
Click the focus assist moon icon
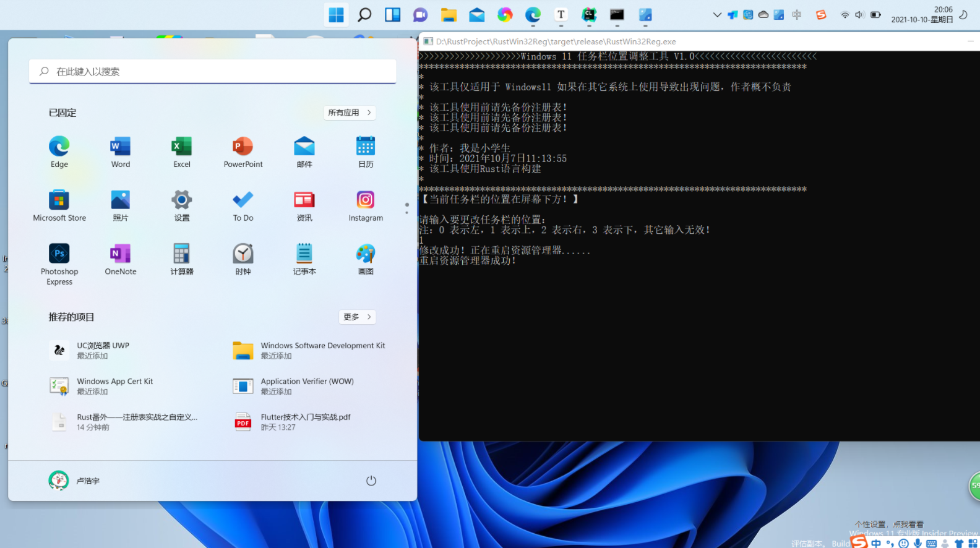click(x=963, y=15)
